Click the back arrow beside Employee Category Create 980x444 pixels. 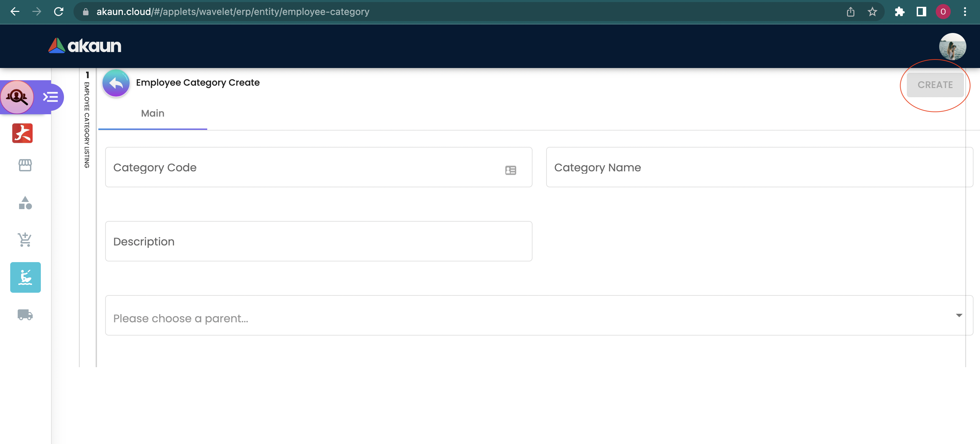(x=116, y=83)
